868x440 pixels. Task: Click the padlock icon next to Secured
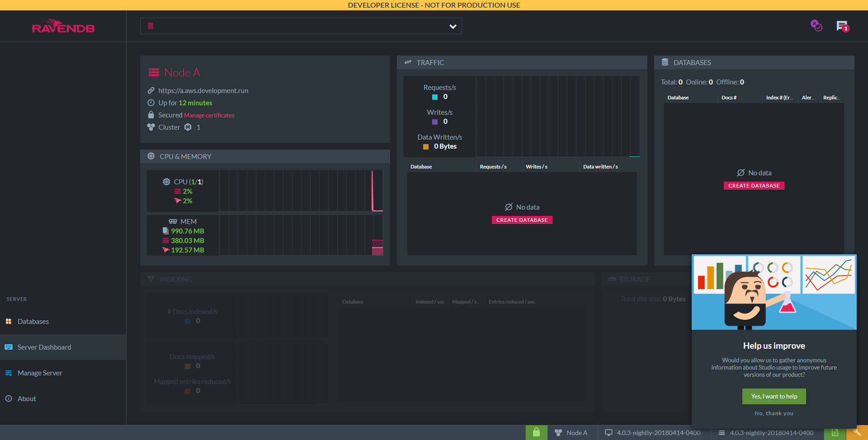(151, 115)
